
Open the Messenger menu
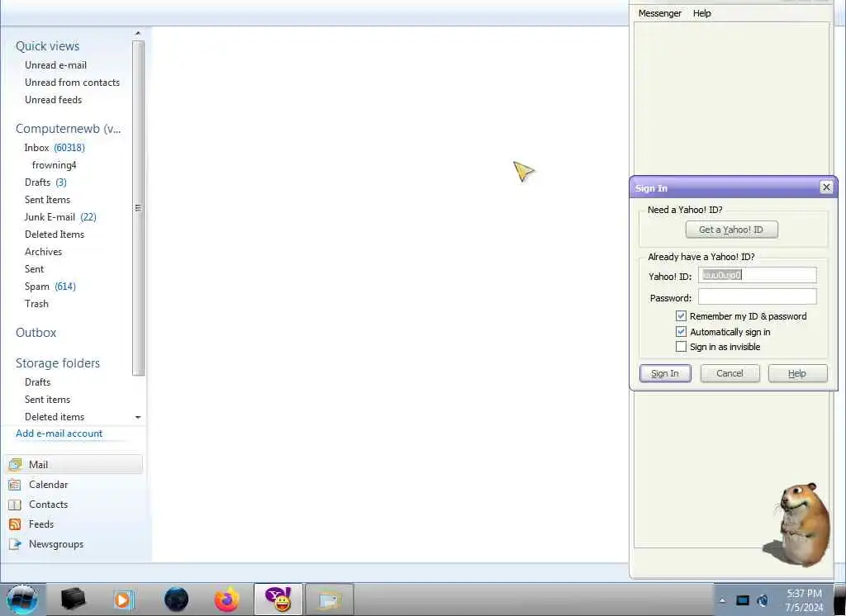659,13
